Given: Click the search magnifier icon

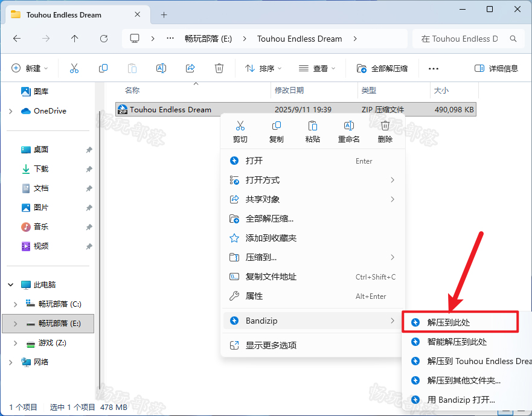Looking at the screenshot, I should pyautogui.click(x=513, y=39).
